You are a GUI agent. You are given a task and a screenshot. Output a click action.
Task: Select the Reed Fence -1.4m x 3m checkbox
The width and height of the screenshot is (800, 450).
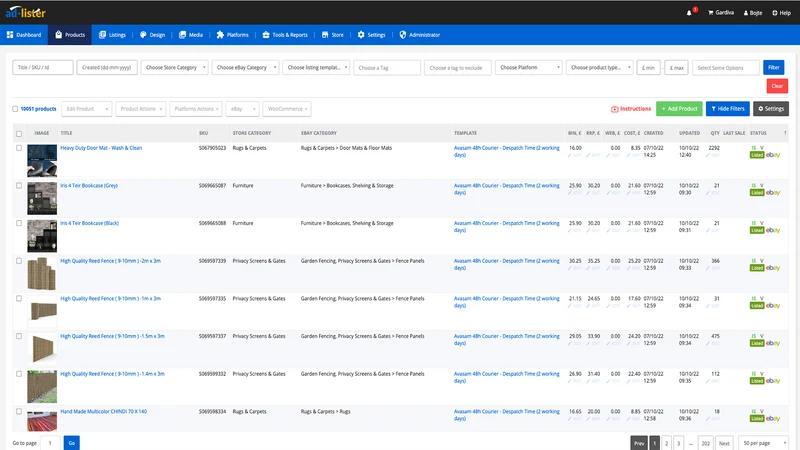19,374
